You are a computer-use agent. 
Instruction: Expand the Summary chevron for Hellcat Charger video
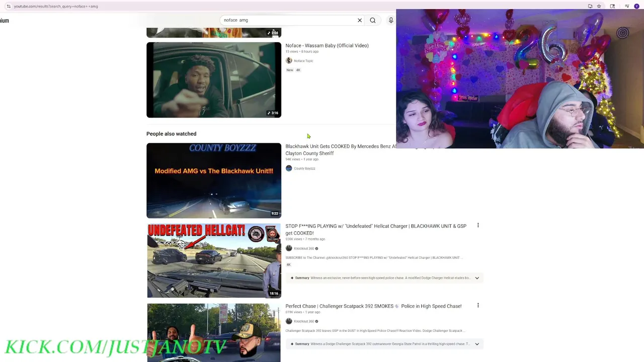pos(477,278)
